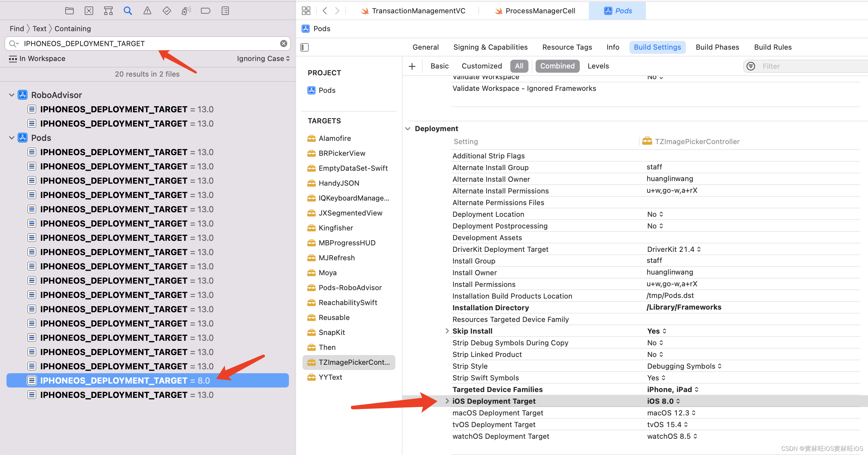Clear the search field with the x icon
The width and height of the screenshot is (868, 455).
pyautogui.click(x=283, y=43)
